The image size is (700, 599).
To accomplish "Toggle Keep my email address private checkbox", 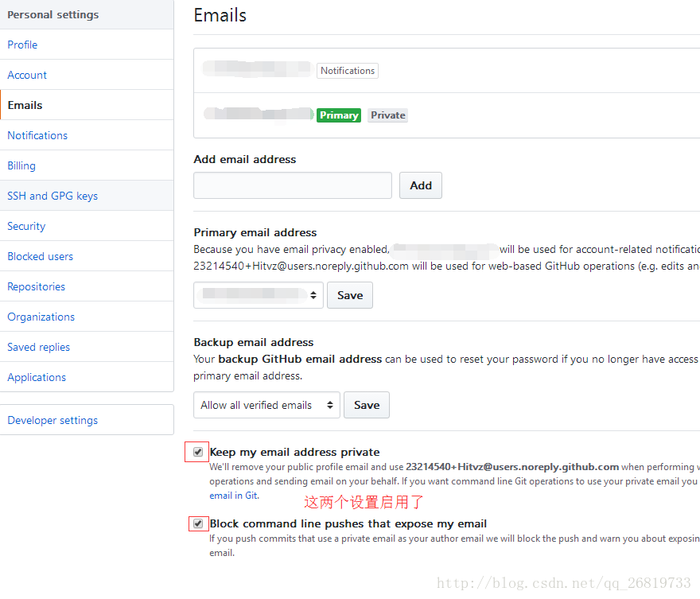I will 198,452.
